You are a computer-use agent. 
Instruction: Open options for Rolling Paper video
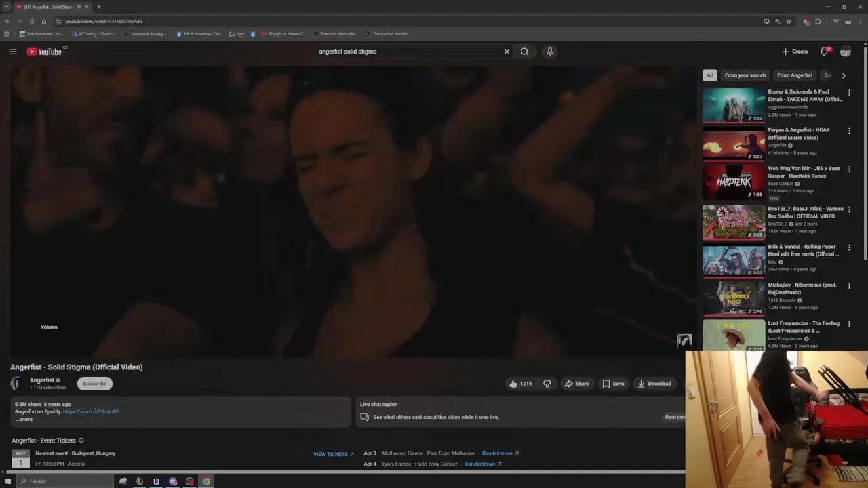tap(849, 248)
